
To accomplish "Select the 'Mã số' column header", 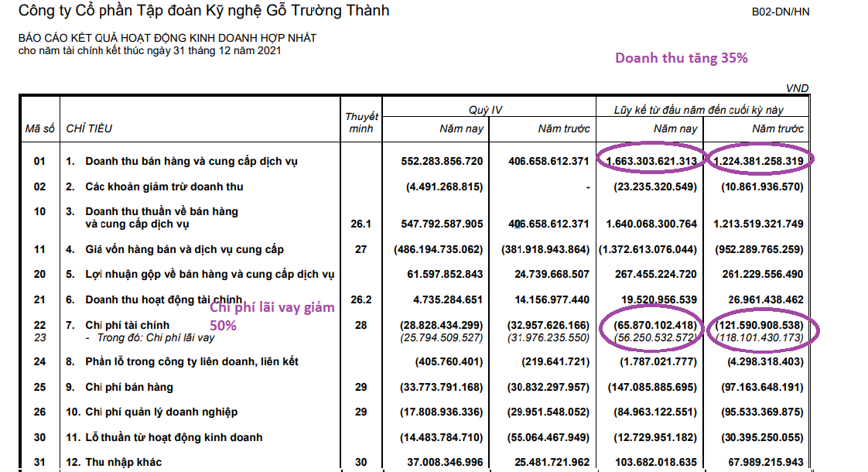I will pyautogui.click(x=39, y=128).
